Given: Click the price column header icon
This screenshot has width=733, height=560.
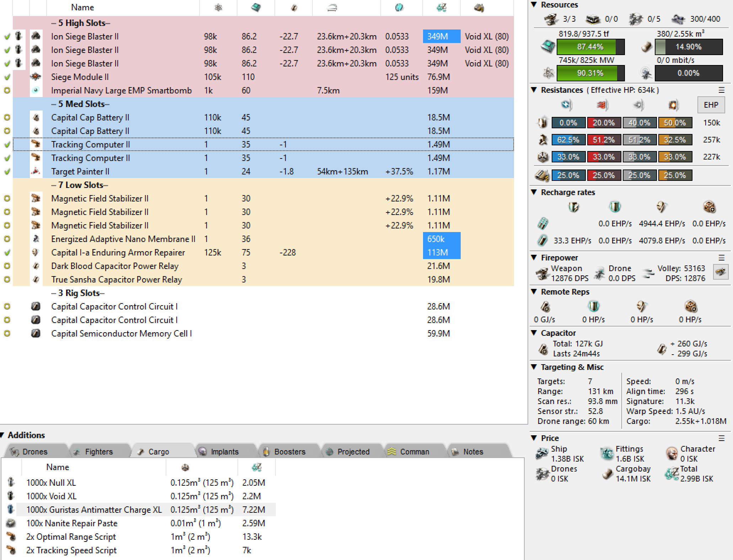Looking at the screenshot, I should coord(441,7).
